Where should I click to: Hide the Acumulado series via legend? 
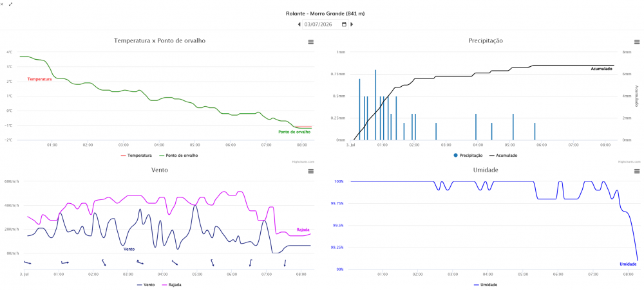point(503,156)
